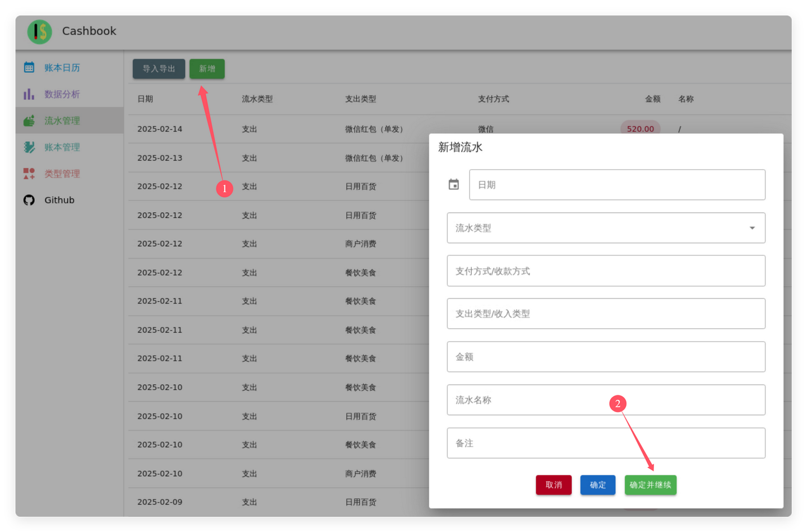The height and width of the screenshot is (532, 807).
Task: Focus the 备注 remarks field
Action: pos(606,443)
